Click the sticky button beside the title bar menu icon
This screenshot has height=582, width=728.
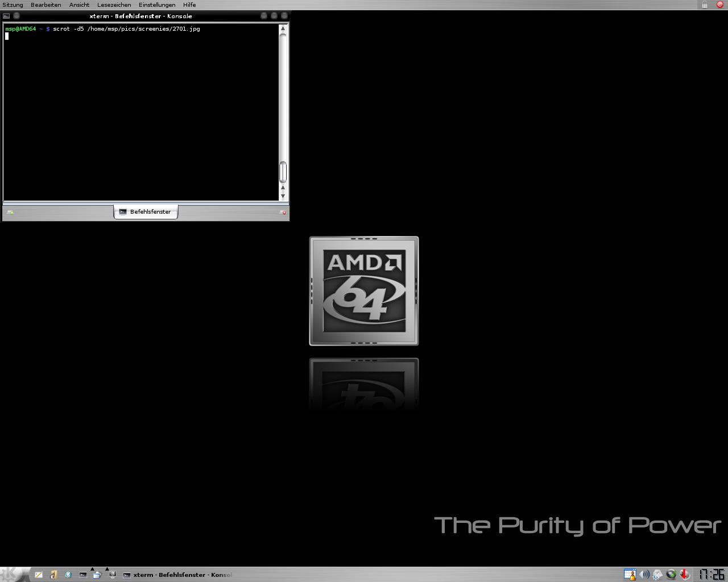coord(16,16)
